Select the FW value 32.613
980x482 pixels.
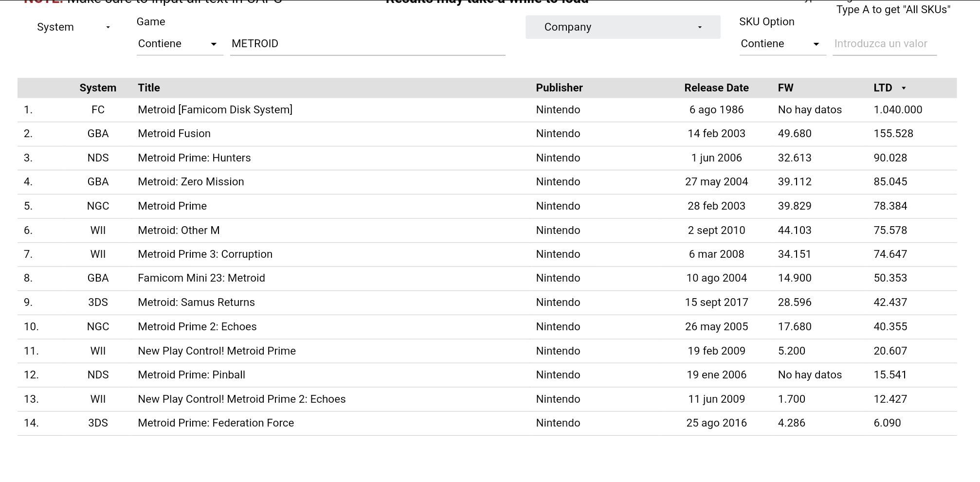pos(795,158)
